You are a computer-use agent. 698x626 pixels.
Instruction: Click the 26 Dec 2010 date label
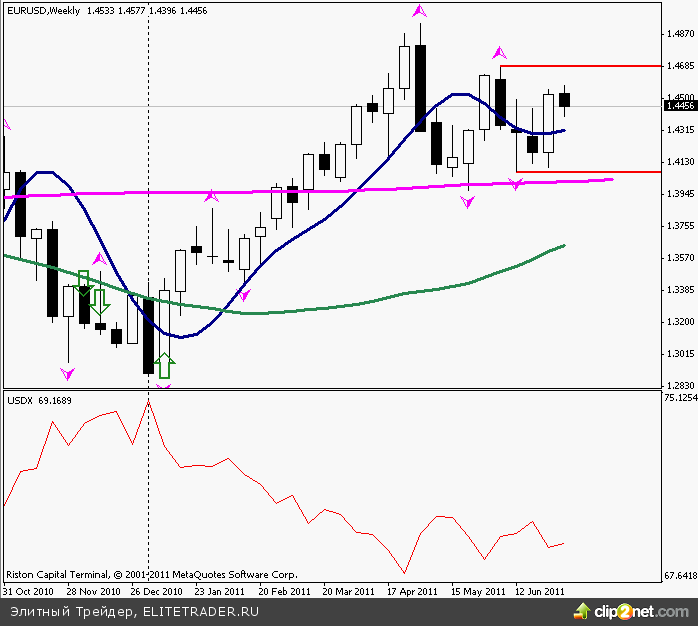tap(155, 591)
